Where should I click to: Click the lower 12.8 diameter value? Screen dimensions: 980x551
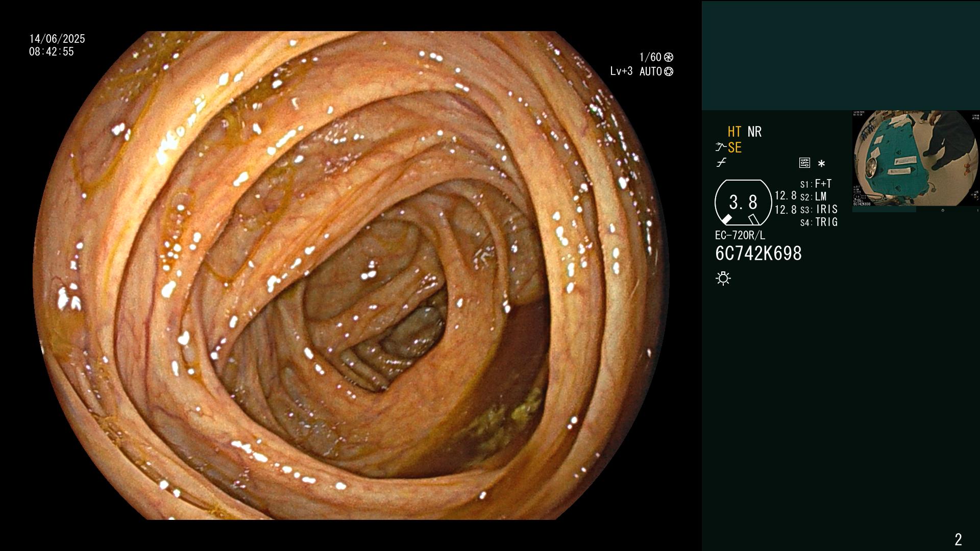click(786, 209)
